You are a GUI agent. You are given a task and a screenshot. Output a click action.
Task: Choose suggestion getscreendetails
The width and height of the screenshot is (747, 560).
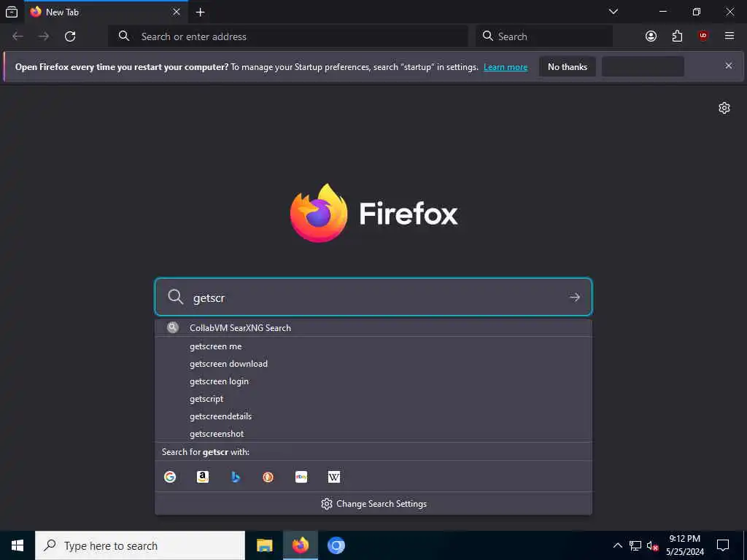click(x=373, y=416)
